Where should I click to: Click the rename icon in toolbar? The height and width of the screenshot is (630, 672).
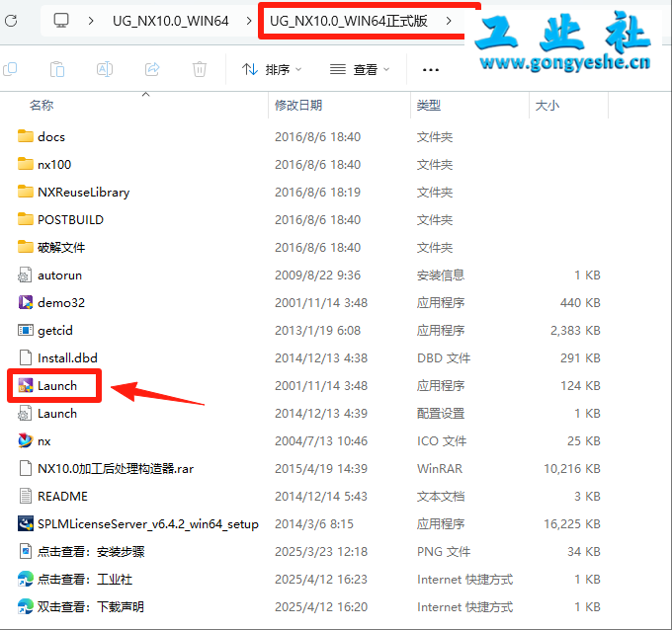click(105, 69)
